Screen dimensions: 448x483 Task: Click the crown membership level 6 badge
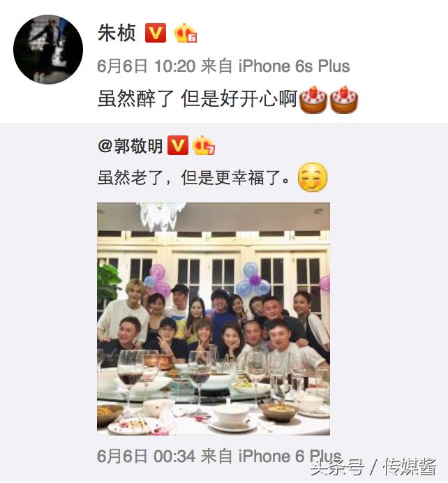pyautogui.click(x=186, y=33)
